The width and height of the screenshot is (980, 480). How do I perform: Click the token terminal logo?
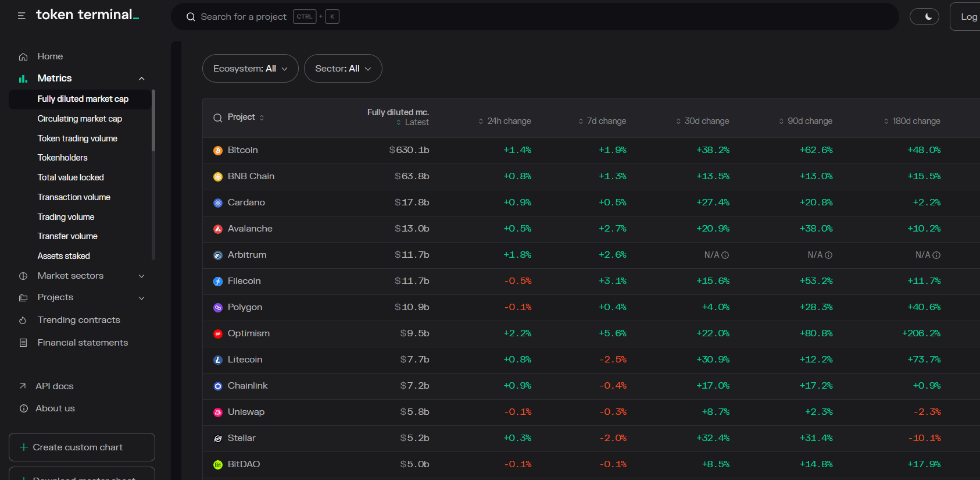88,15
